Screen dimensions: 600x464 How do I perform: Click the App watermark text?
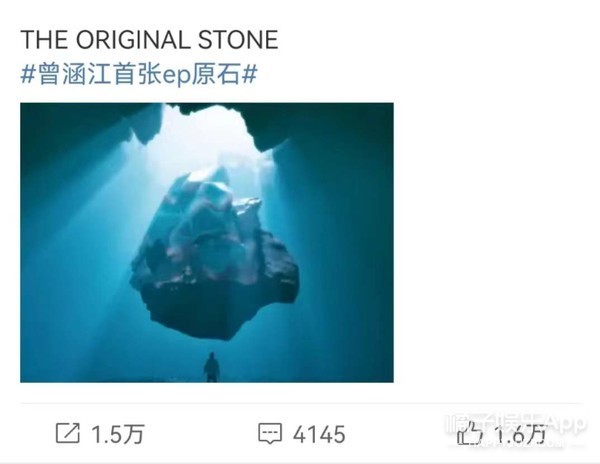tap(566, 423)
